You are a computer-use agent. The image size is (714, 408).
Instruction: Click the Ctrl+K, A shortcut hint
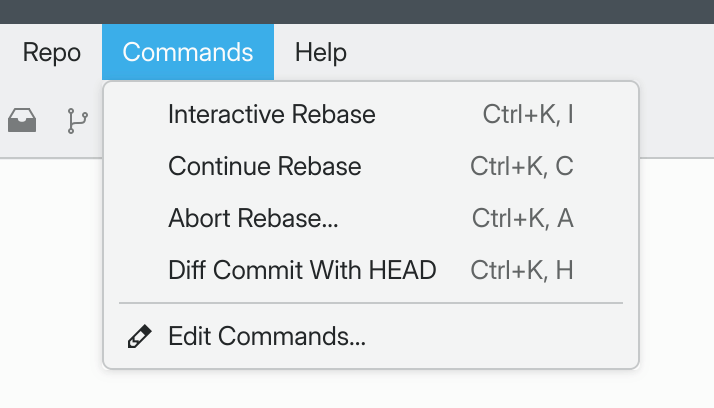point(523,218)
